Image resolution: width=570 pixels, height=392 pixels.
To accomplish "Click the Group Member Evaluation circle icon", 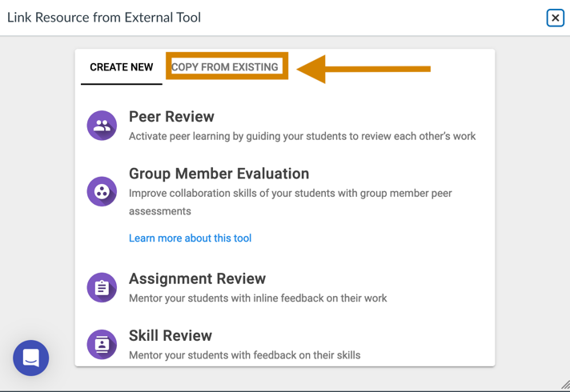I will [x=102, y=191].
